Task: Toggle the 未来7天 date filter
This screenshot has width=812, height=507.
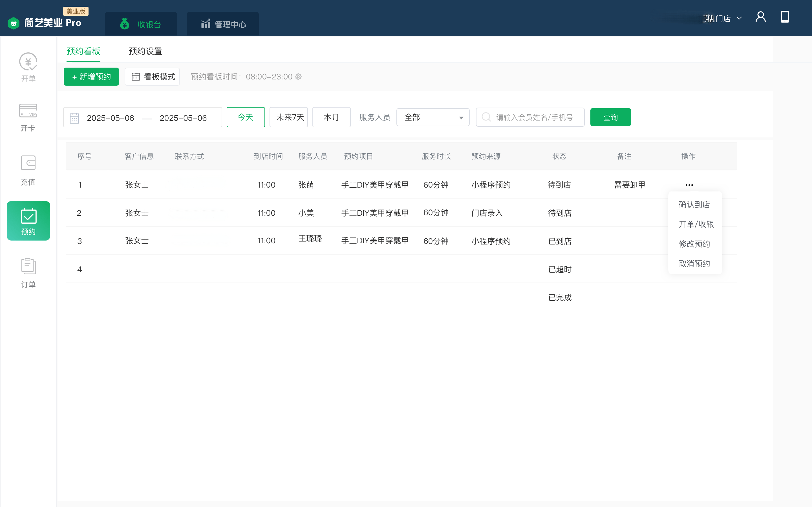Action: click(288, 117)
